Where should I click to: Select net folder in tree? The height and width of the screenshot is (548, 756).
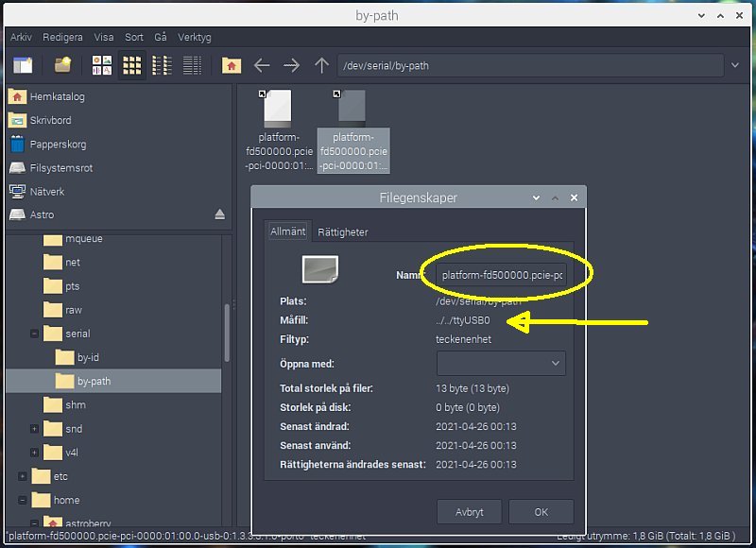point(61,263)
